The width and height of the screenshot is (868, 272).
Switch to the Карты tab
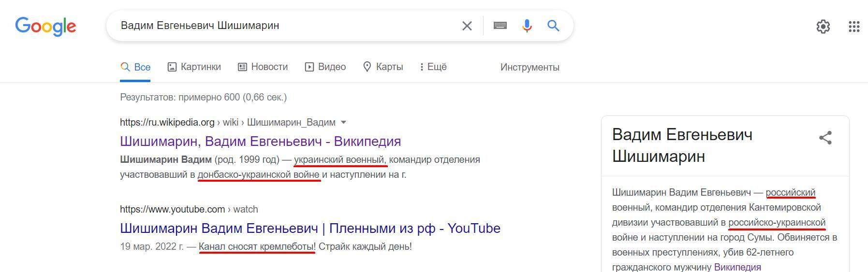(383, 67)
